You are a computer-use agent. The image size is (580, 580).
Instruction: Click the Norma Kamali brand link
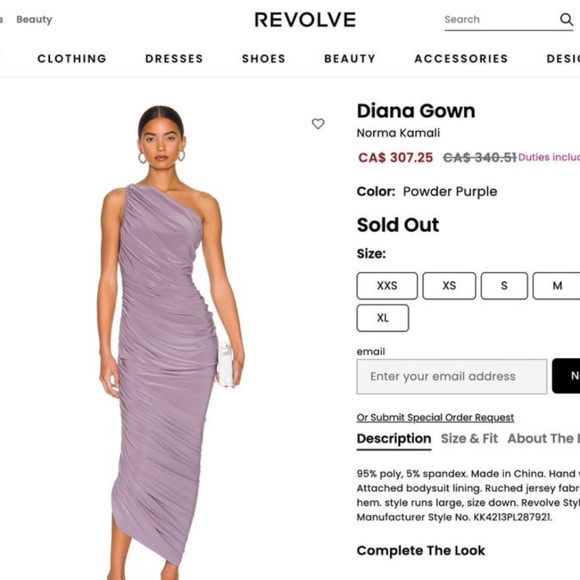click(398, 133)
